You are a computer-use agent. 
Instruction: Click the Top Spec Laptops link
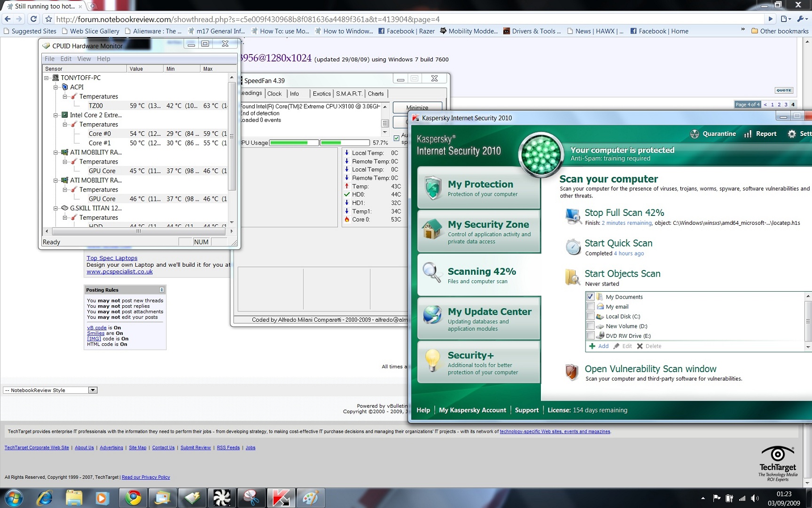[x=112, y=258]
